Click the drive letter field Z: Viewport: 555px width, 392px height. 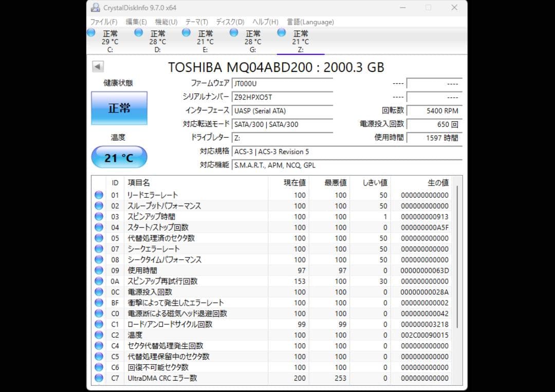(x=283, y=138)
